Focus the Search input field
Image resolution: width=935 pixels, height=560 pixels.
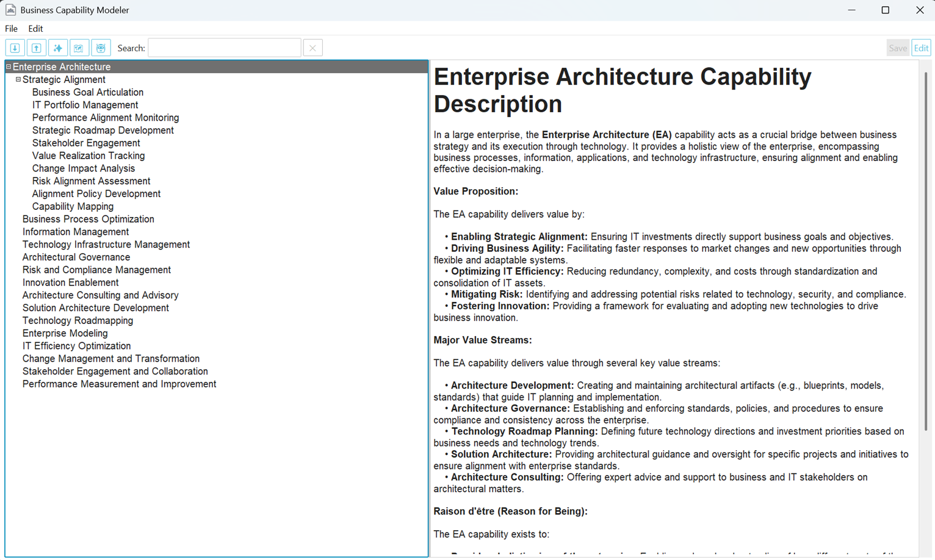(x=225, y=48)
